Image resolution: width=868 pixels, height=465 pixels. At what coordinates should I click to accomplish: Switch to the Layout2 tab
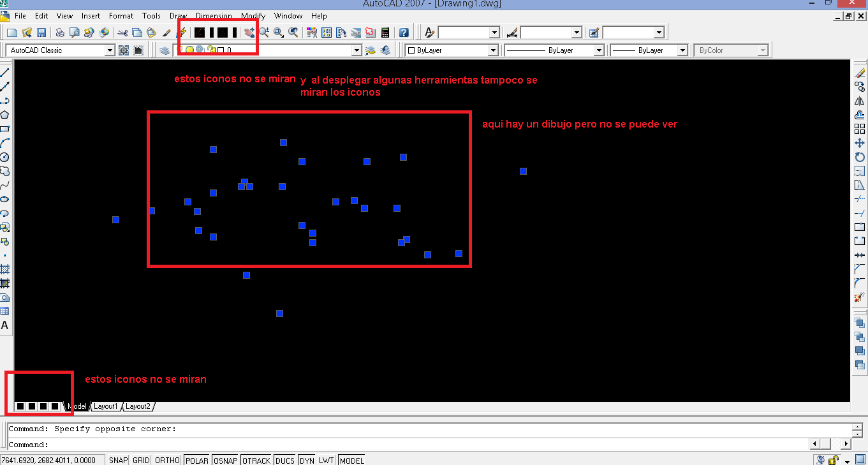tap(138, 406)
